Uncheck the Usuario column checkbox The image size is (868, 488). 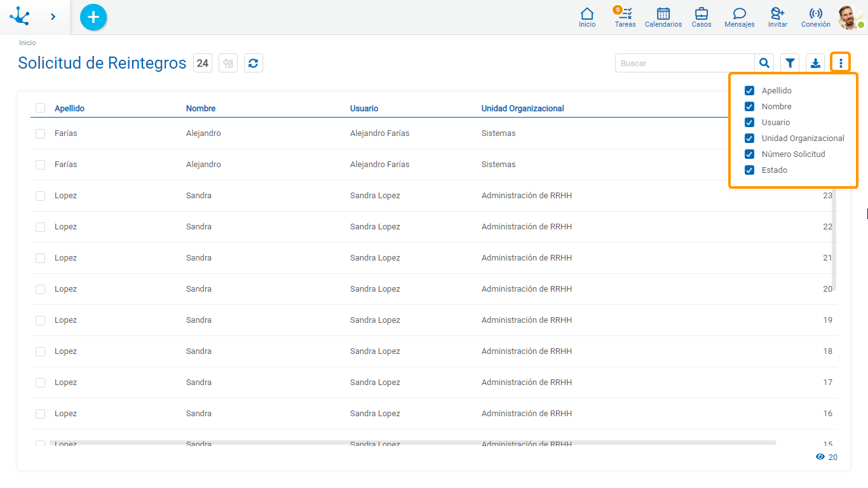(749, 123)
